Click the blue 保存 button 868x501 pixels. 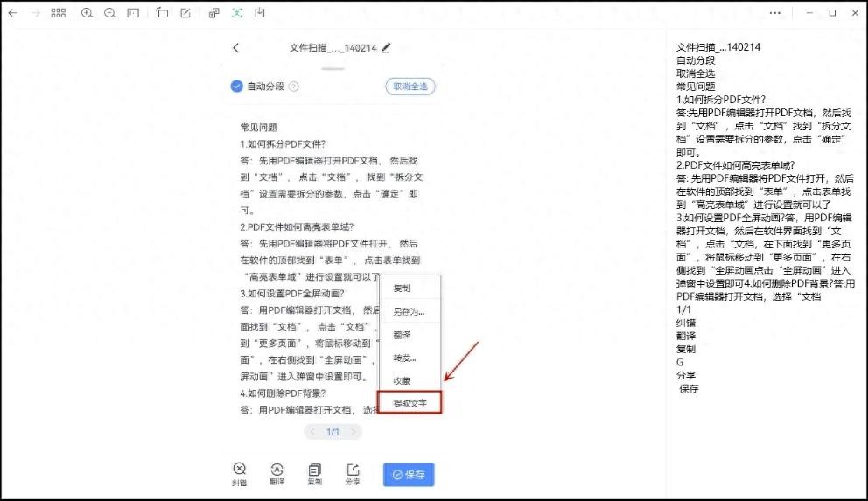409,474
